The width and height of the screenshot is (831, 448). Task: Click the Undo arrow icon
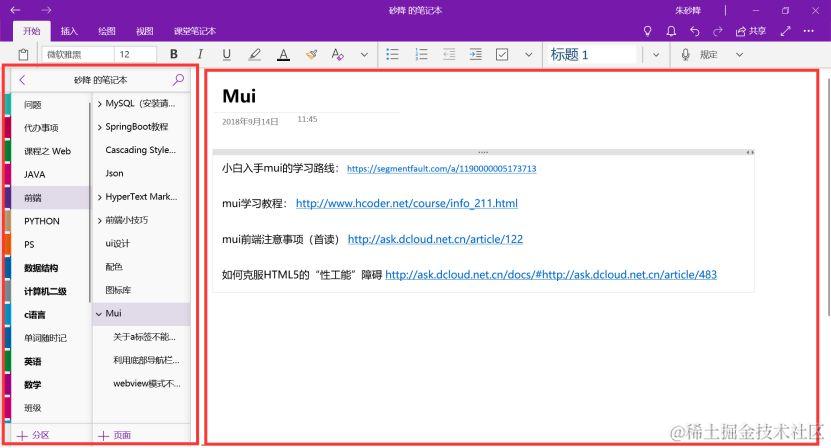[x=695, y=31]
